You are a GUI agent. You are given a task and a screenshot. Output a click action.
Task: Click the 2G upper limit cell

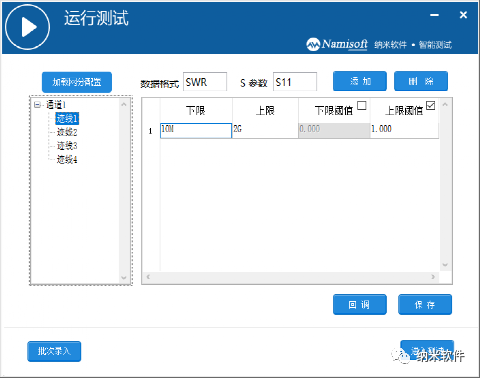pos(265,130)
